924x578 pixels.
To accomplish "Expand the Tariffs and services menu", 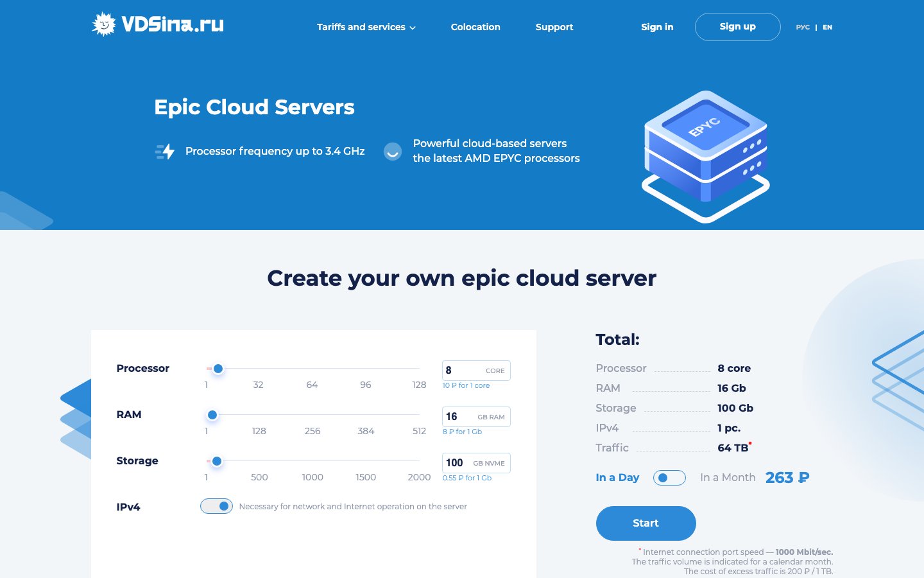I will pos(366,27).
